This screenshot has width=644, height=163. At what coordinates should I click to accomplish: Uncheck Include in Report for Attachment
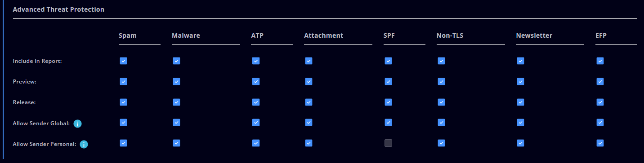(309, 61)
